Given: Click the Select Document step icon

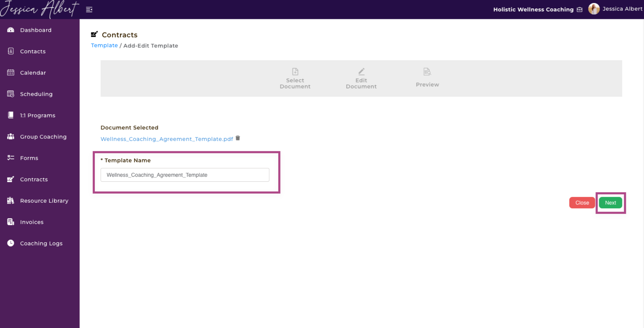Looking at the screenshot, I should pos(295,71).
